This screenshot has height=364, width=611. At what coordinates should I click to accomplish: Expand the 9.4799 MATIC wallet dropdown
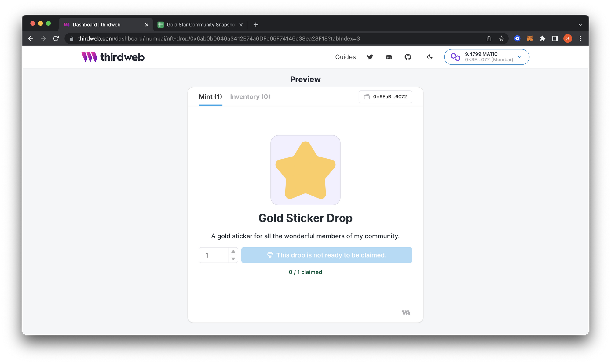pos(486,57)
